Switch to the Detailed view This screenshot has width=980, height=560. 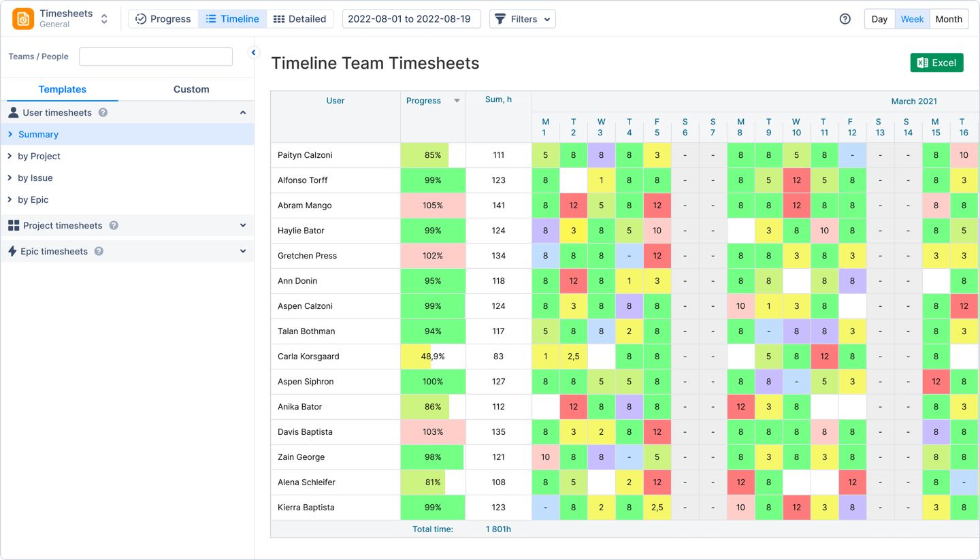coord(300,19)
